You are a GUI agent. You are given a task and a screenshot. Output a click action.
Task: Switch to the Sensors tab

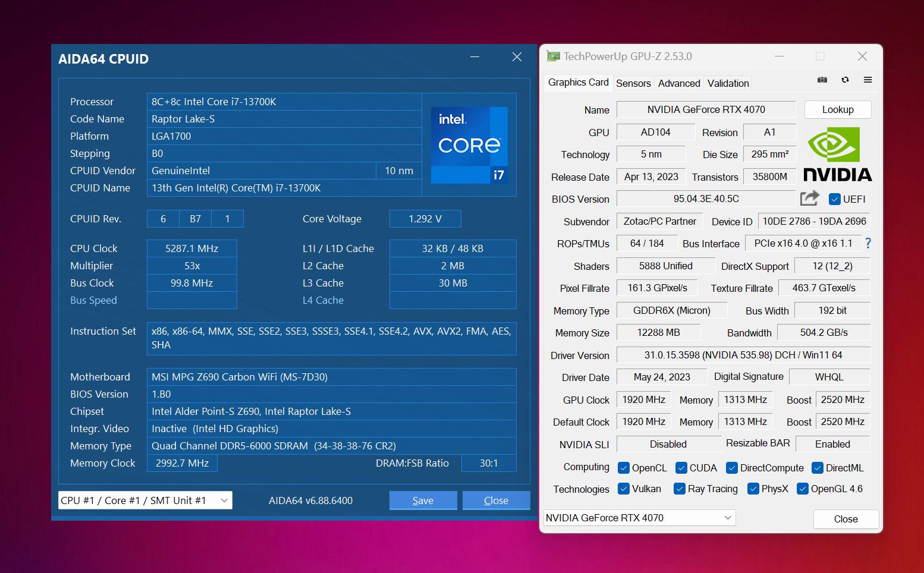(633, 83)
